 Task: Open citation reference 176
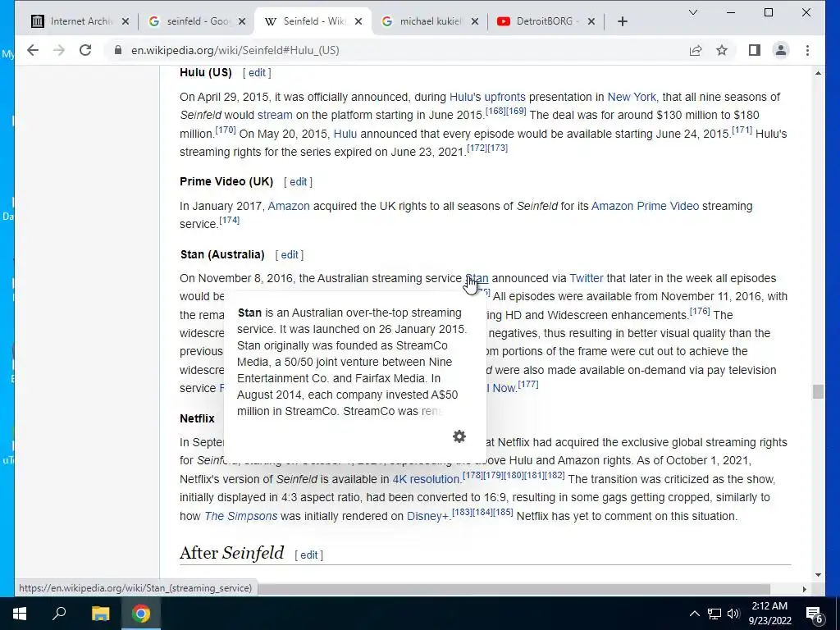tap(700, 311)
